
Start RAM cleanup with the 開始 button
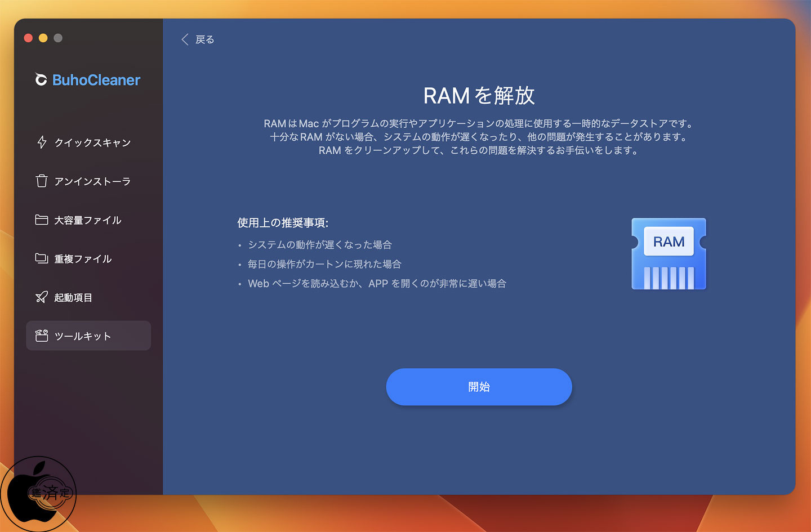tap(479, 387)
